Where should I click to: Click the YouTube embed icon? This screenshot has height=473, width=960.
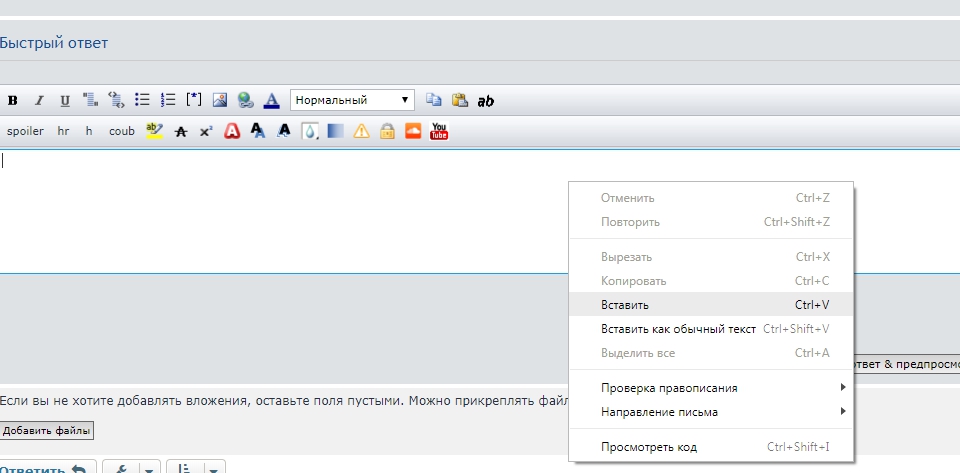pyautogui.click(x=439, y=131)
